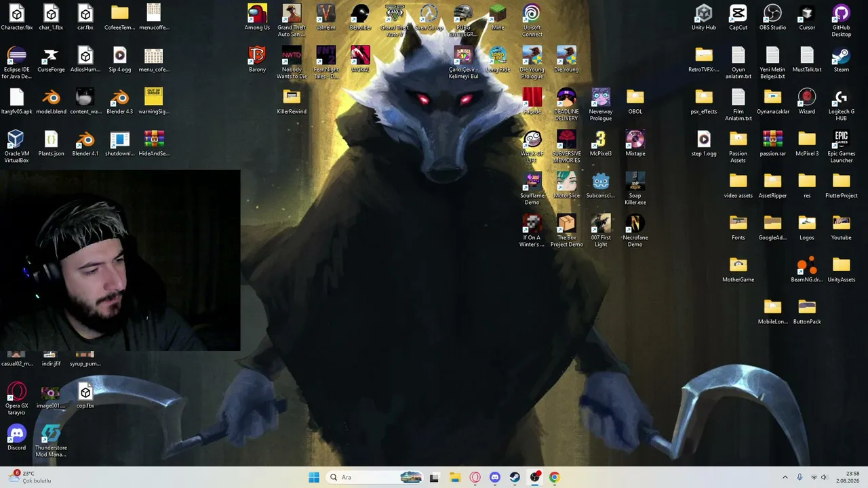Click the Oracle VM VirtualBox icon
868x488 pixels.
(x=16, y=146)
